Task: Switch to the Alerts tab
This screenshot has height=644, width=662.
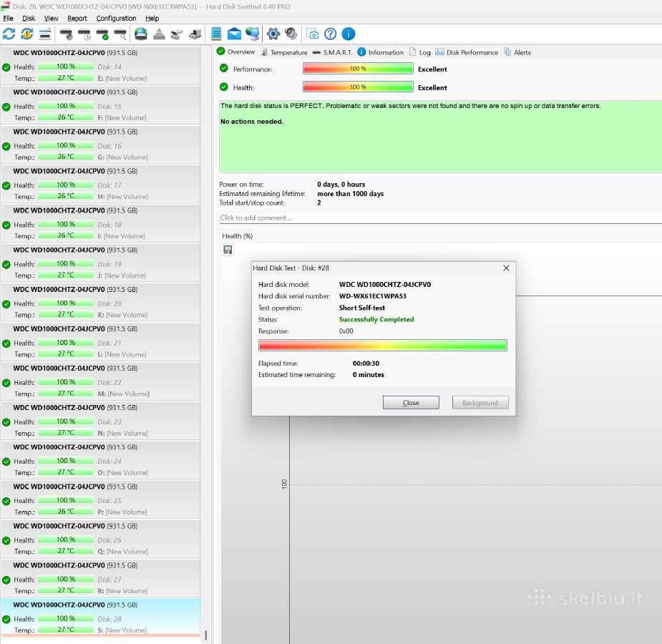Action: click(517, 52)
